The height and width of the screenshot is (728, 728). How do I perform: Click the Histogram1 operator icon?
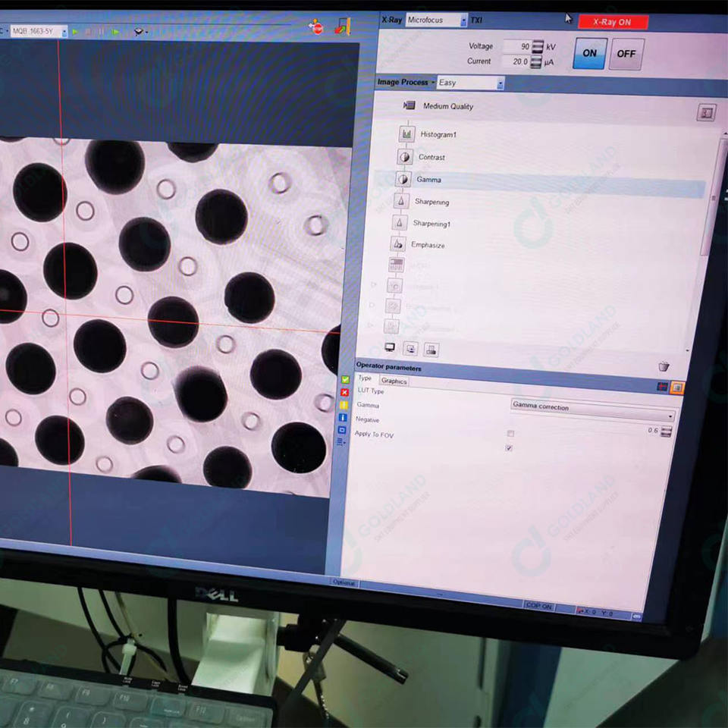pyautogui.click(x=407, y=134)
